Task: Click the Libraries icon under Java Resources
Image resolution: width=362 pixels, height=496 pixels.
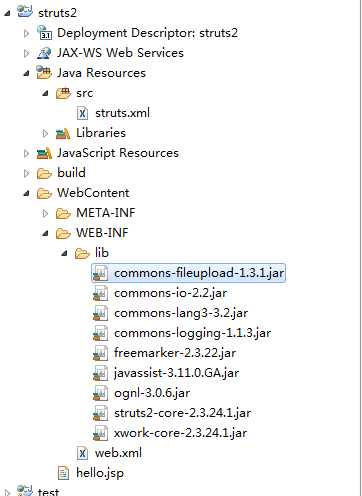Action: coord(63,133)
